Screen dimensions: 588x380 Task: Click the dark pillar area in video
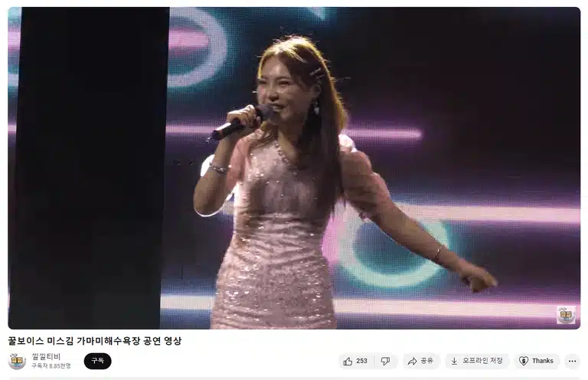(x=90, y=168)
